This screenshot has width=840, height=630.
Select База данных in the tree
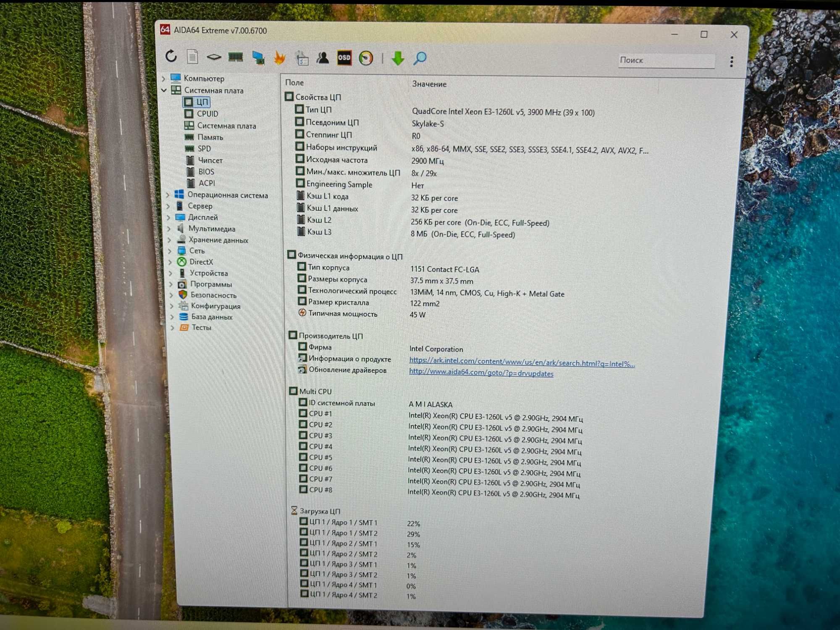(206, 317)
